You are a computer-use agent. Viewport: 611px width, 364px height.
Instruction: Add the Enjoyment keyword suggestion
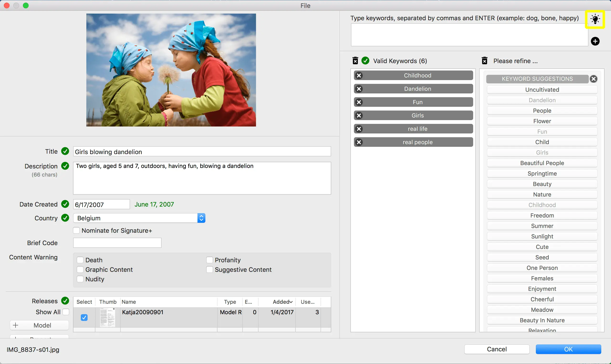[x=542, y=289]
